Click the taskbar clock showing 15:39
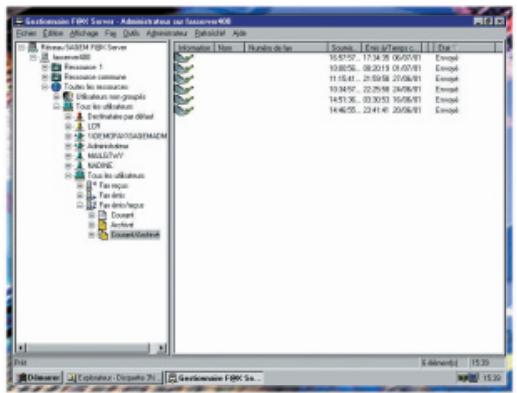The image size is (517, 393). tap(492, 378)
